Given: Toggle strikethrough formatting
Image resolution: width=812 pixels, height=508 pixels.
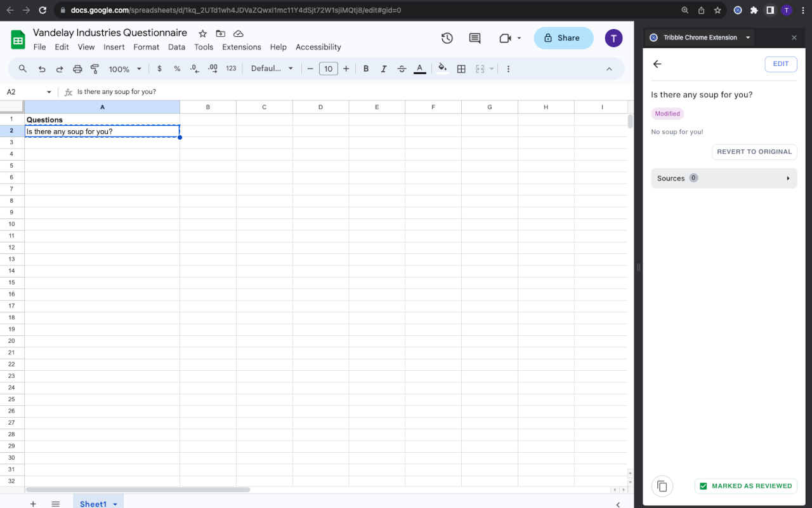Looking at the screenshot, I should click(x=402, y=68).
